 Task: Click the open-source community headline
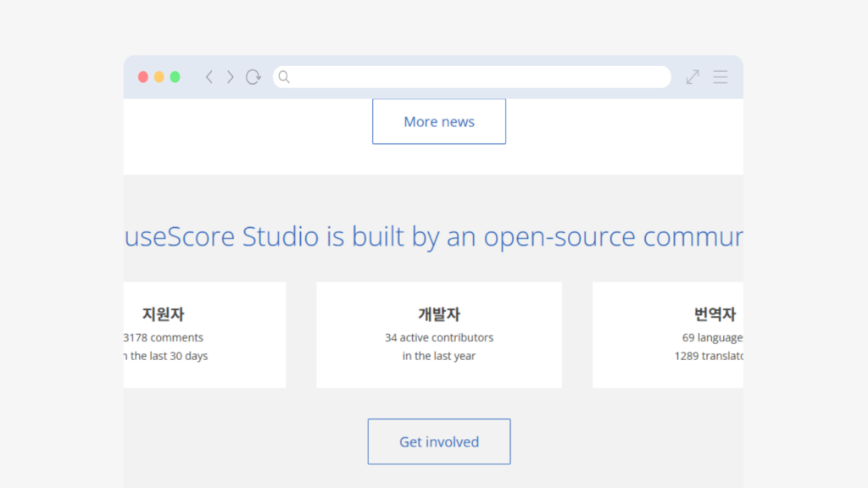[x=433, y=237]
